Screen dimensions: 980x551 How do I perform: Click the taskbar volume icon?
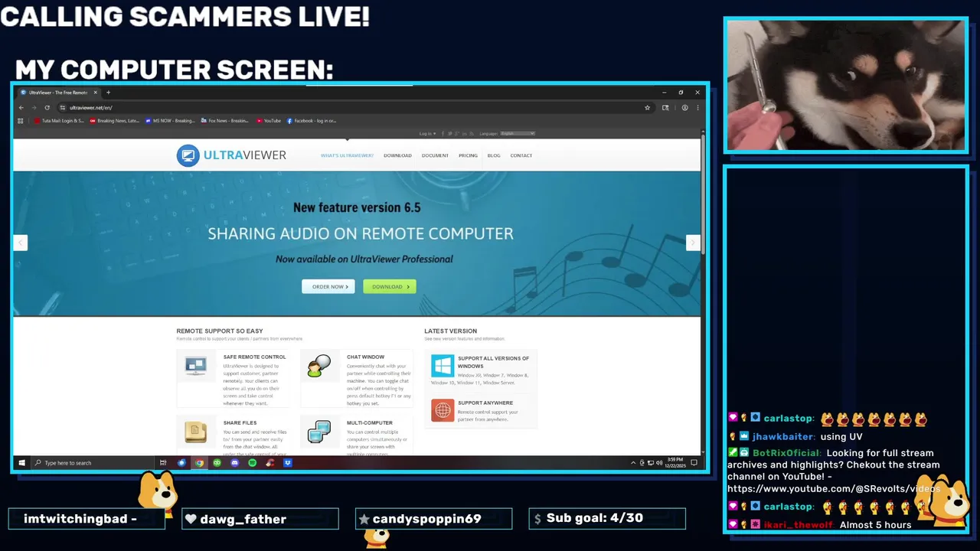pos(659,463)
